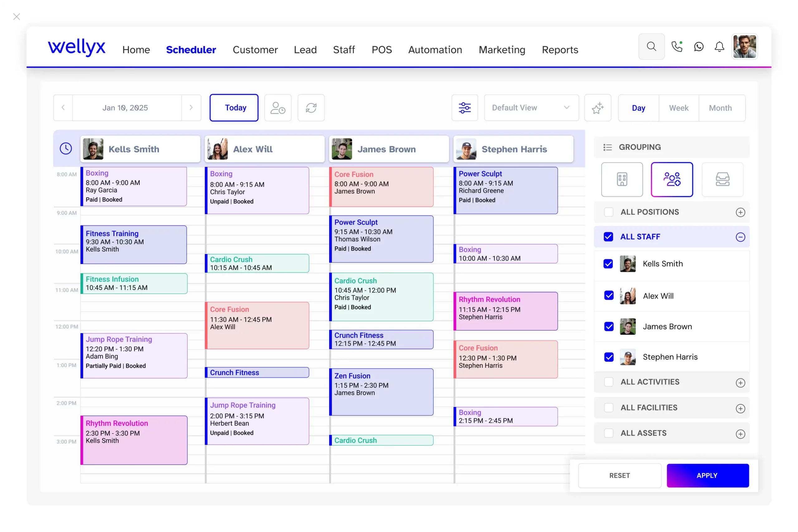
Task: Open the filter sliders icon
Action: tap(464, 108)
